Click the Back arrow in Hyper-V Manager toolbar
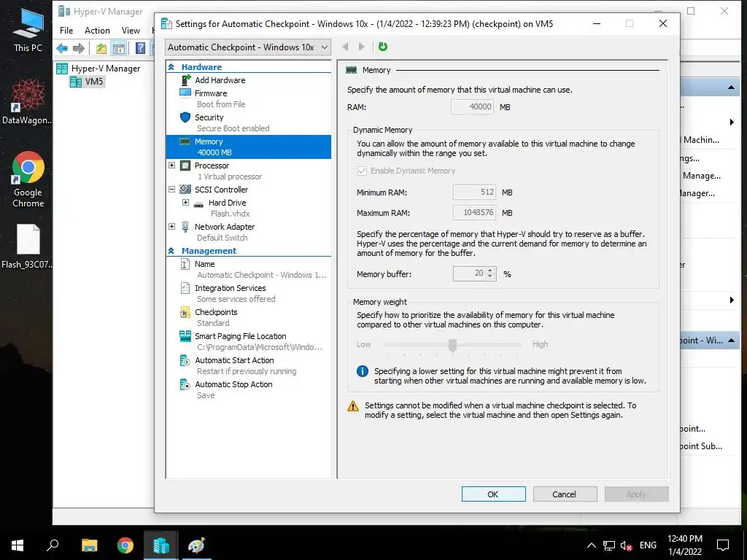The height and width of the screenshot is (560, 747). (62, 48)
